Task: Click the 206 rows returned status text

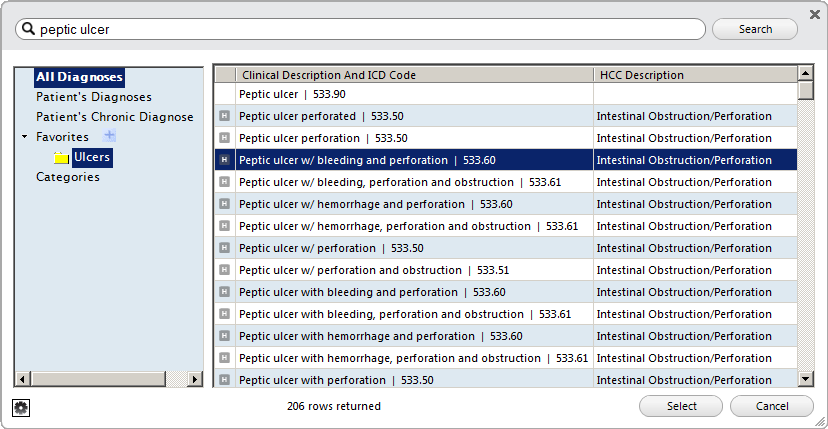Action: click(x=334, y=406)
